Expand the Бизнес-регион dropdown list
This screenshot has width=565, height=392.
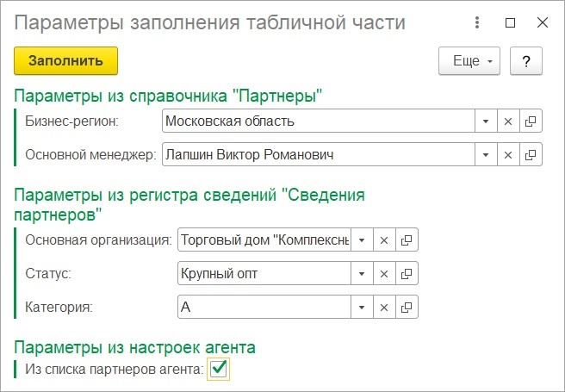pyautogui.click(x=486, y=121)
